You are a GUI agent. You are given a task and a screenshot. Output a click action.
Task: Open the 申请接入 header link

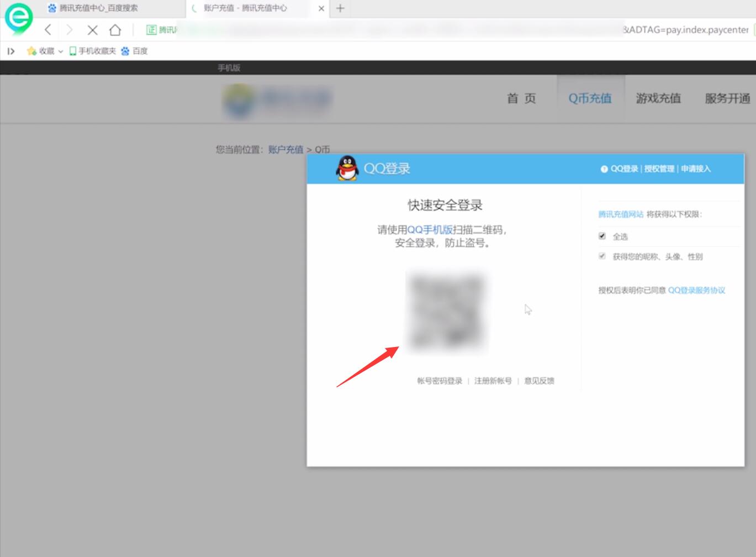pyautogui.click(x=696, y=169)
